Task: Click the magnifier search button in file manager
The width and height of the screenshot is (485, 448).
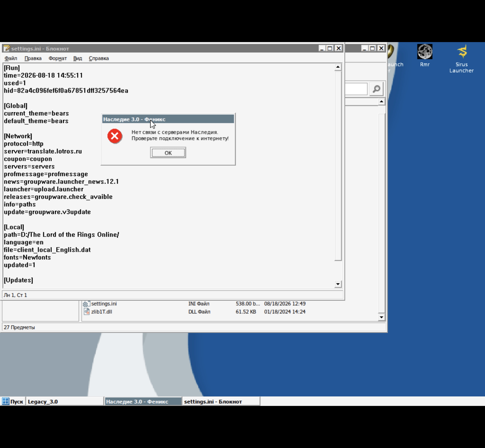Action: pos(376,89)
